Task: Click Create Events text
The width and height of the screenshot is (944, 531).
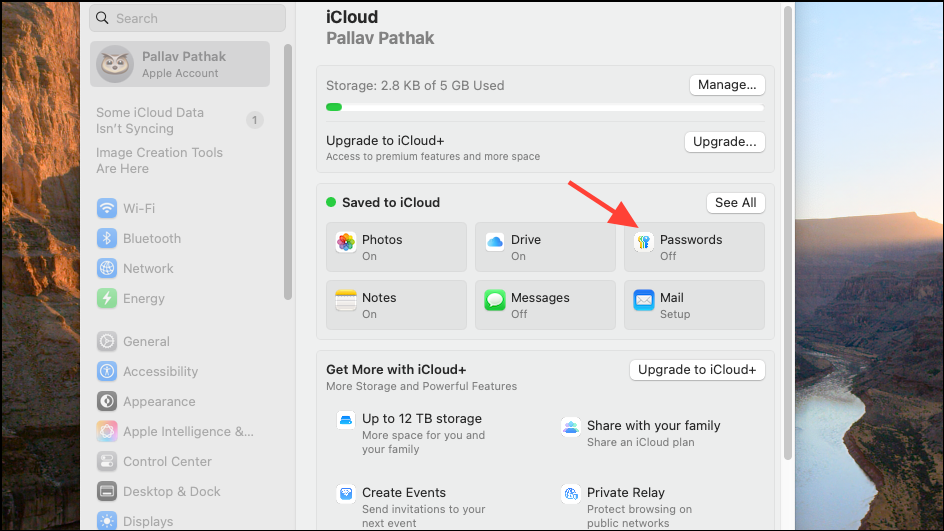Action: click(x=403, y=492)
